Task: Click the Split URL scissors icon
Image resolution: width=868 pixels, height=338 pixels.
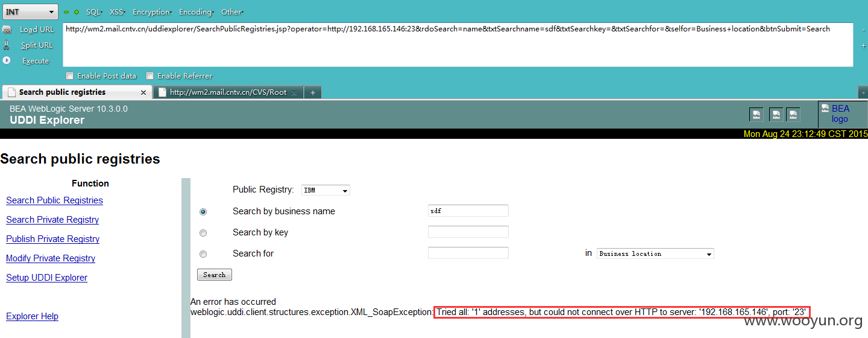Action: [7, 45]
